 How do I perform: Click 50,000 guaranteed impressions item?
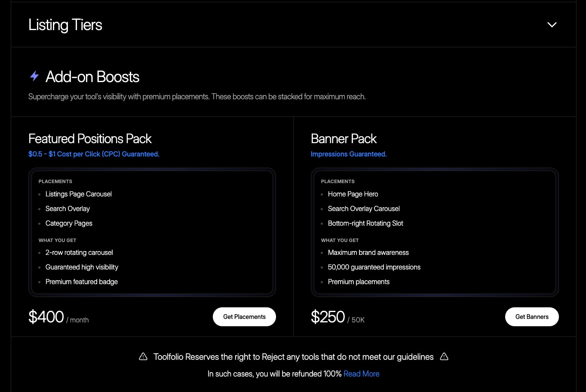374,267
